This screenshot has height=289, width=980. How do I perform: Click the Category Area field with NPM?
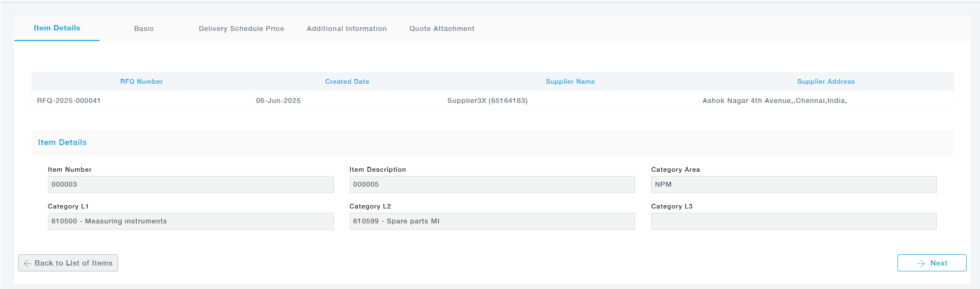click(793, 184)
